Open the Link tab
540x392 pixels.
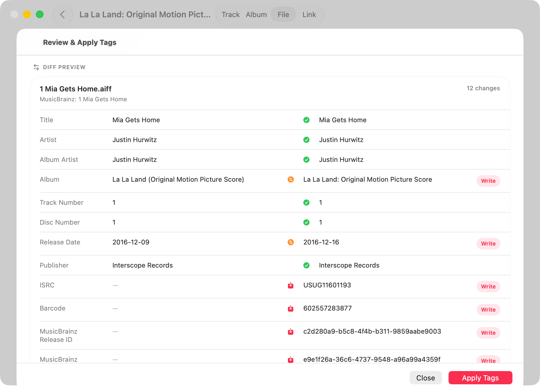[309, 15]
